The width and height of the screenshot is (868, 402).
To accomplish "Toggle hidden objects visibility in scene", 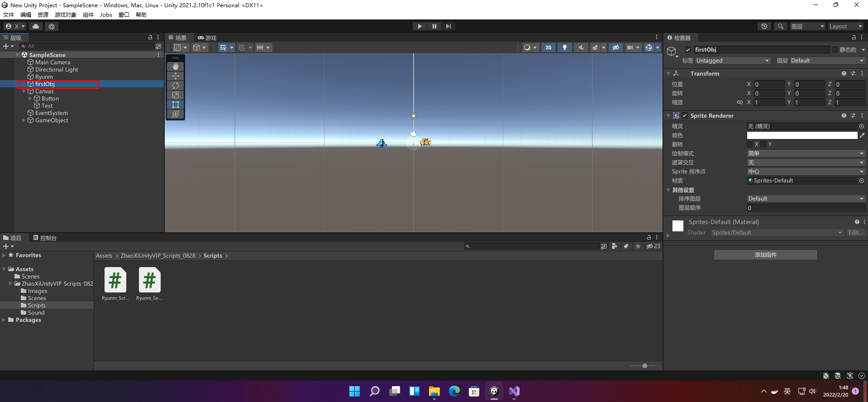I will pyautogui.click(x=615, y=48).
